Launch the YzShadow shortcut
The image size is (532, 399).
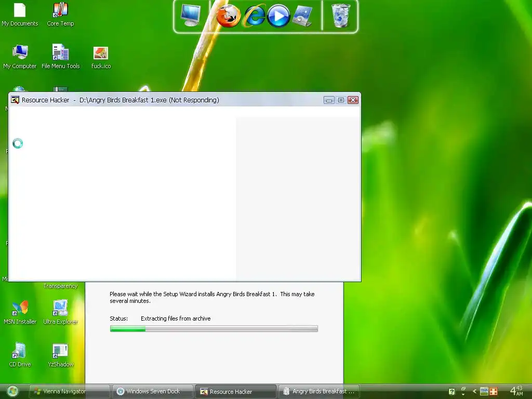60,354
